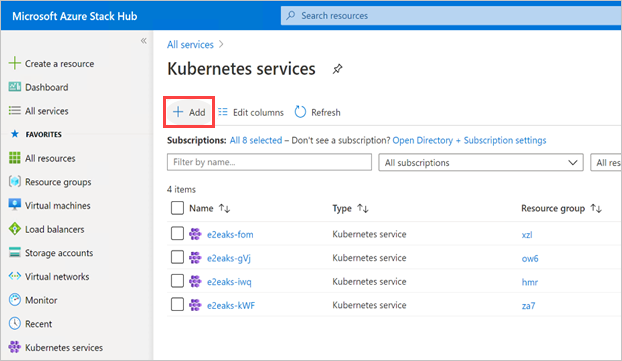The width and height of the screenshot is (622, 361).
Task: Click the Storage accounts icon
Action: point(15,252)
